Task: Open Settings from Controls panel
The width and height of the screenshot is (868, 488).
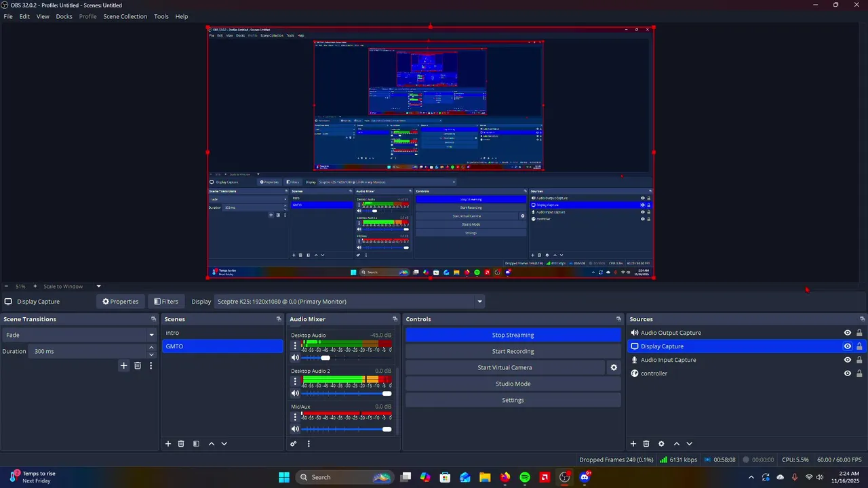Action: (x=513, y=400)
